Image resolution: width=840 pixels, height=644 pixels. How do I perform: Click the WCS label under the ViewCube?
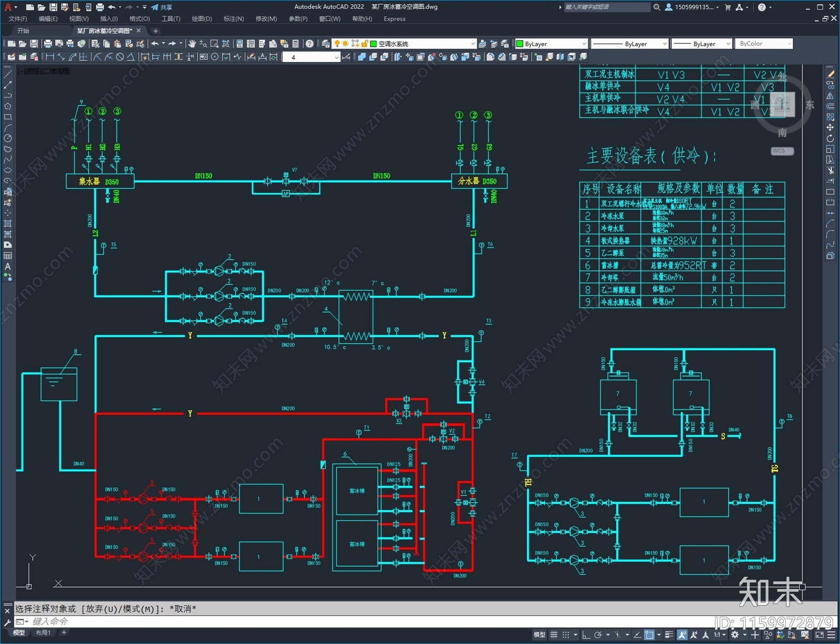[x=782, y=151]
